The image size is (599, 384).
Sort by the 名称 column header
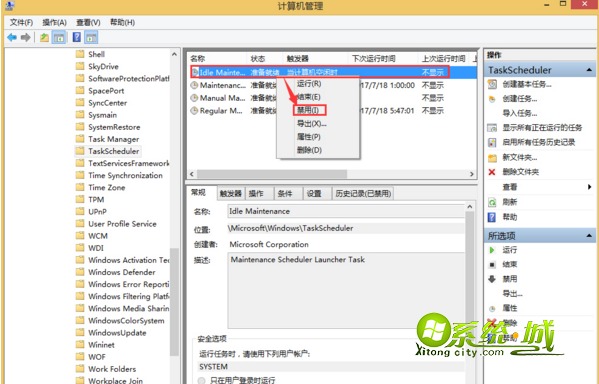217,58
